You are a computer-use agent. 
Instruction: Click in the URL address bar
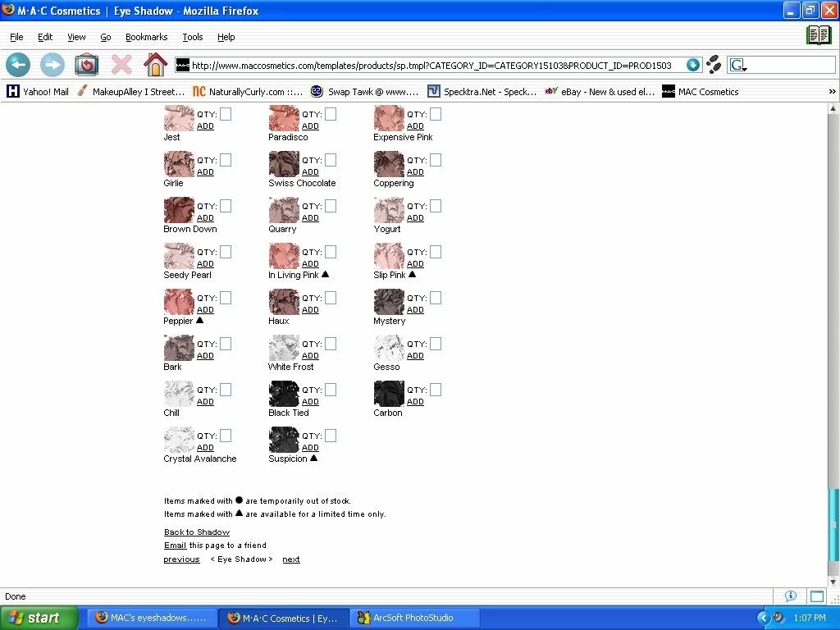430,66
